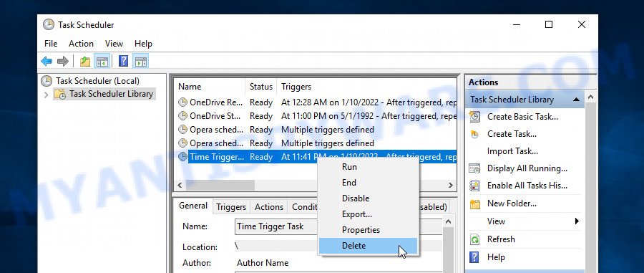Sort task list by Name column
Viewport: 644px width, 273px height.
(x=210, y=87)
